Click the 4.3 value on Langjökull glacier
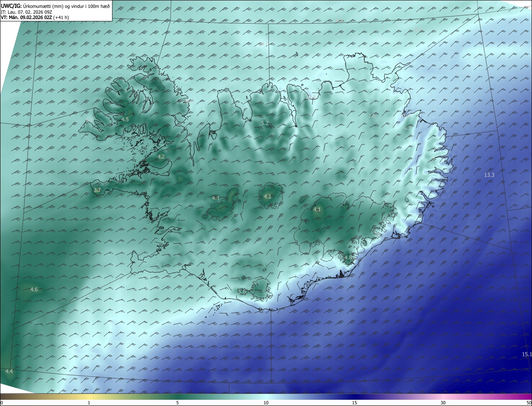 [215, 198]
